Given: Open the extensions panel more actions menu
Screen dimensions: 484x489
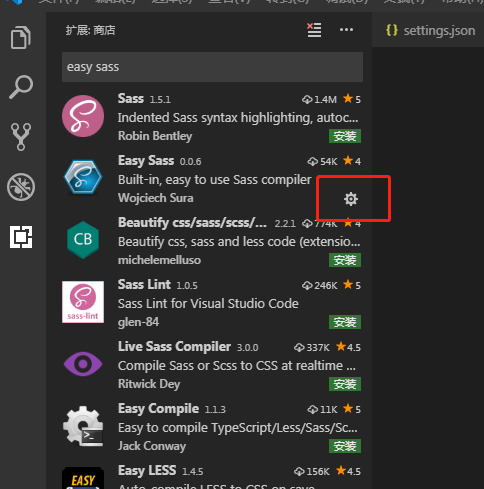Looking at the screenshot, I should point(346,30).
